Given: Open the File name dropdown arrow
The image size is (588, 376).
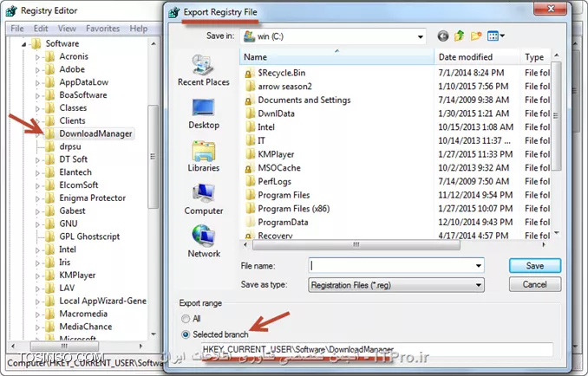Looking at the screenshot, I should click(x=479, y=265).
